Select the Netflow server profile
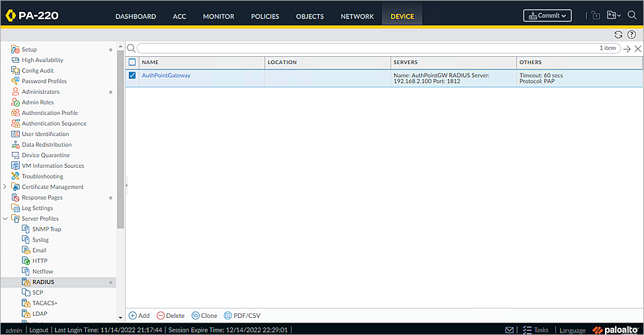This screenshot has height=335, width=644. (43, 272)
